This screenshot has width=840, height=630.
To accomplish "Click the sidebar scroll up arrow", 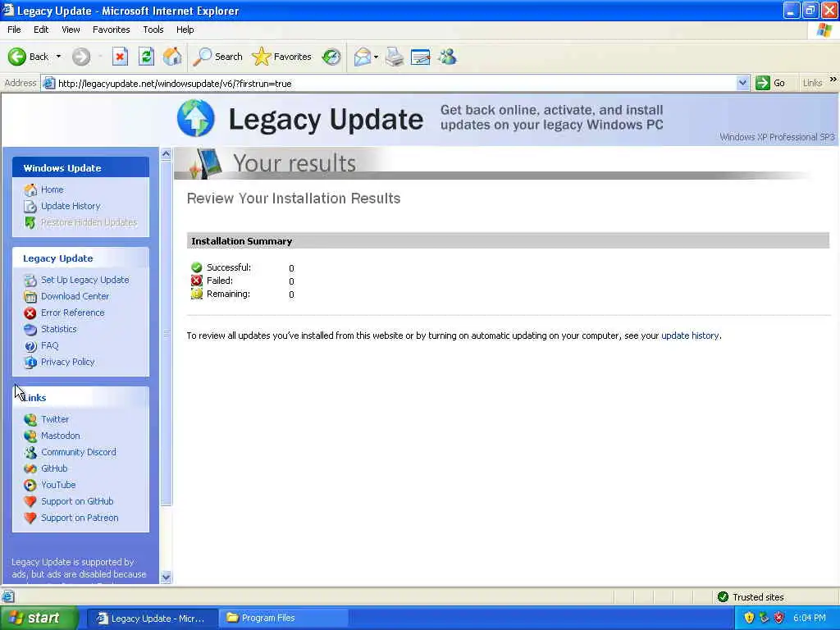I will (x=166, y=153).
